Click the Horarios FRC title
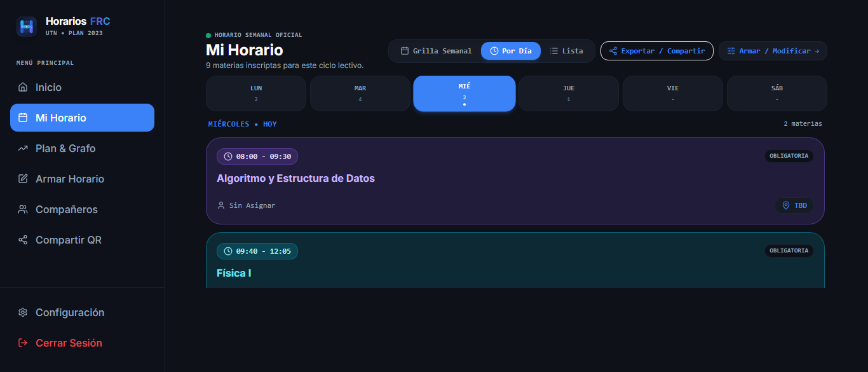Image resolution: width=868 pixels, height=372 pixels. click(78, 22)
